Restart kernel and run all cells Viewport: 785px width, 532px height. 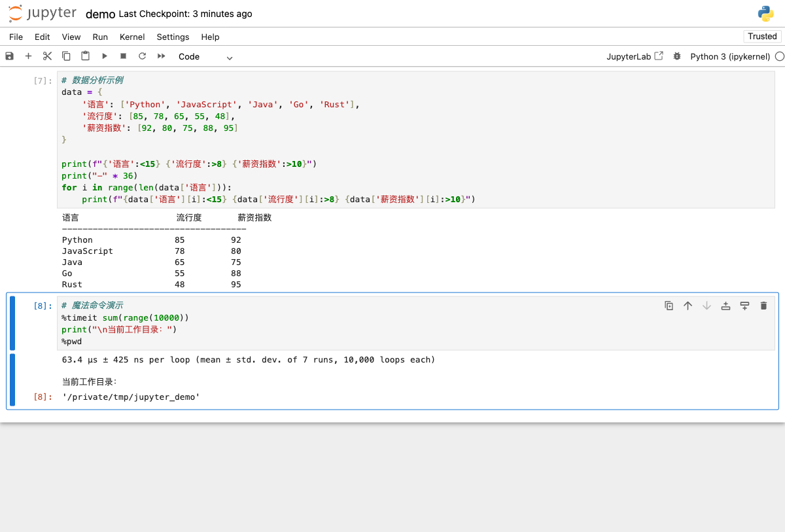[x=161, y=56]
